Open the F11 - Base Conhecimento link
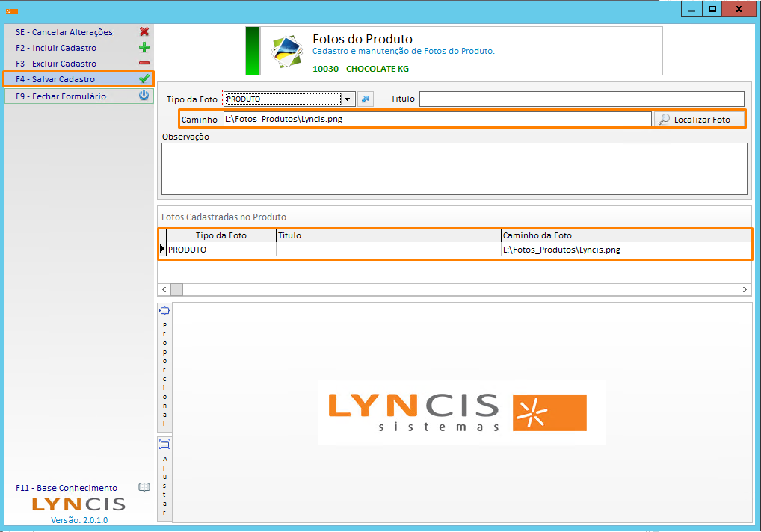This screenshot has width=761, height=532. 67,488
